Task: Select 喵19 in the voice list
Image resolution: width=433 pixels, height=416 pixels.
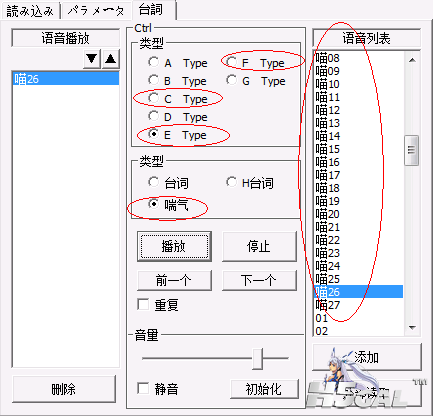Action: (359, 201)
